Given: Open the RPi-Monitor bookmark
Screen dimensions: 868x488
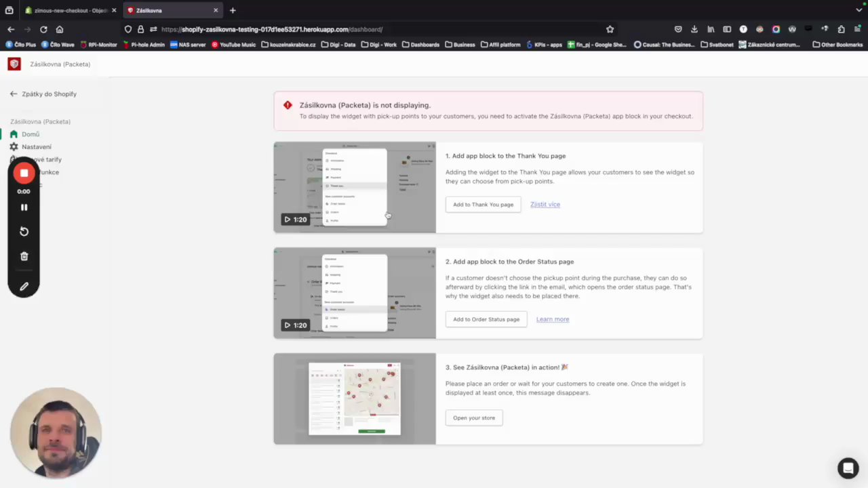Looking at the screenshot, I should pos(99,45).
